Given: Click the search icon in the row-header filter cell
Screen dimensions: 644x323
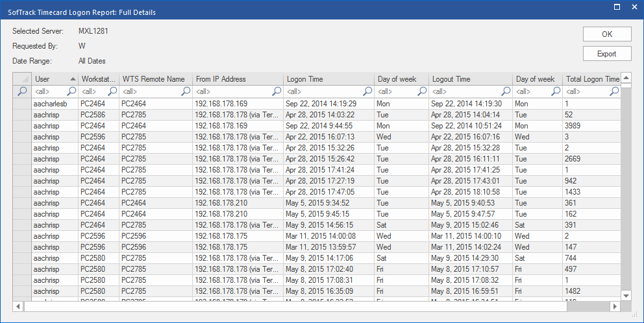Looking at the screenshot, I should pyautogui.click(x=22, y=91).
